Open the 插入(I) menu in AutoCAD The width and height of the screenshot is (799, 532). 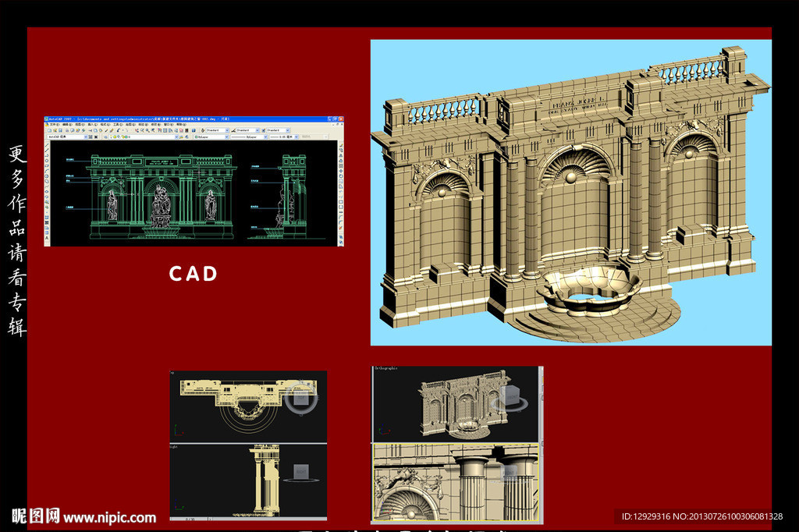pyautogui.click(x=93, y=125)
